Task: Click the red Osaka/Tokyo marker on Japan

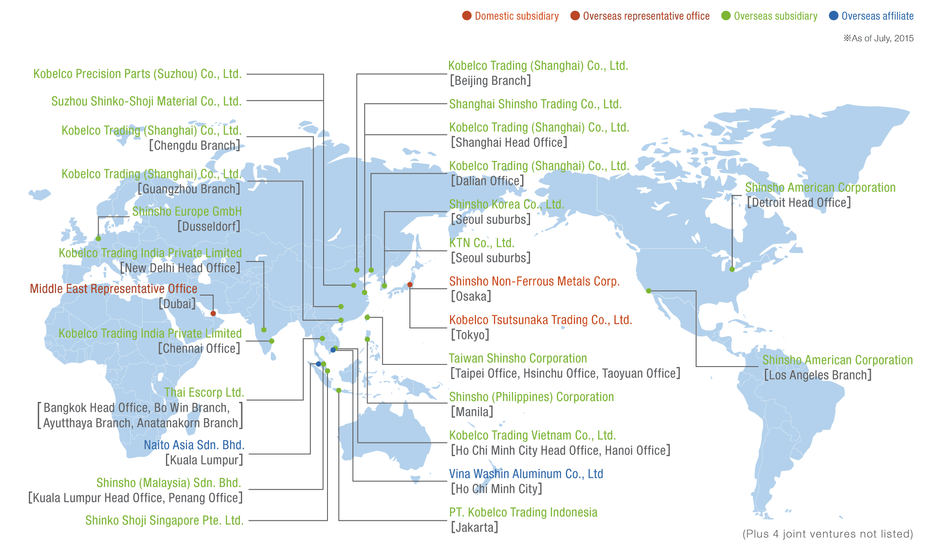Action: tap(410, 285)
